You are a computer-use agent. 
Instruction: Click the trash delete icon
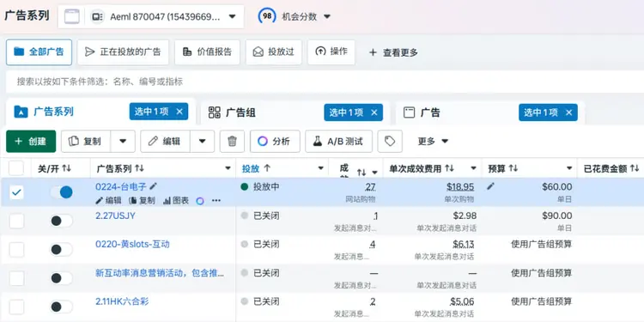(232, 142)
